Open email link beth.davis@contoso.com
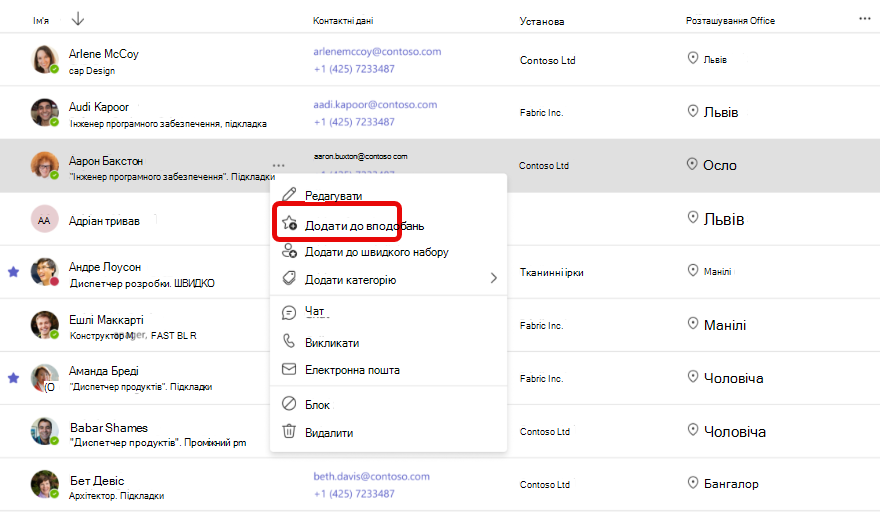 click(372, 476)
